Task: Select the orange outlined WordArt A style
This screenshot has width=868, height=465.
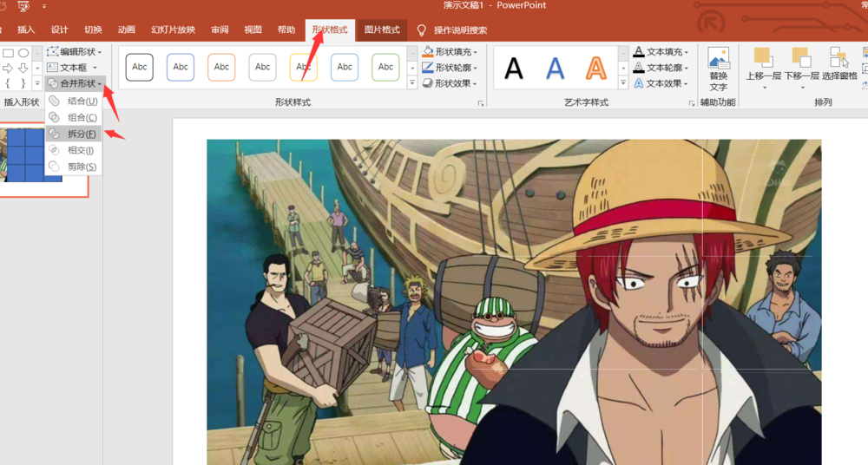Action: (x=595, y=68)
